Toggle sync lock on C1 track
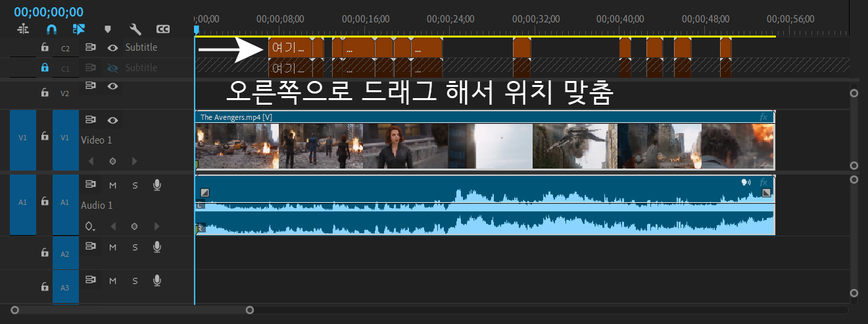The width and height of the screenshot is (868, 324). [x=91, y=68]
